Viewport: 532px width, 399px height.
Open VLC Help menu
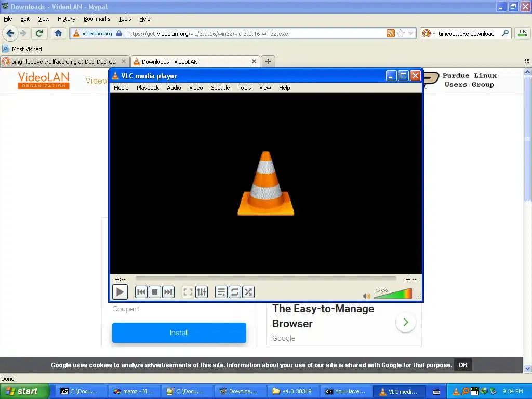(284, 88)
